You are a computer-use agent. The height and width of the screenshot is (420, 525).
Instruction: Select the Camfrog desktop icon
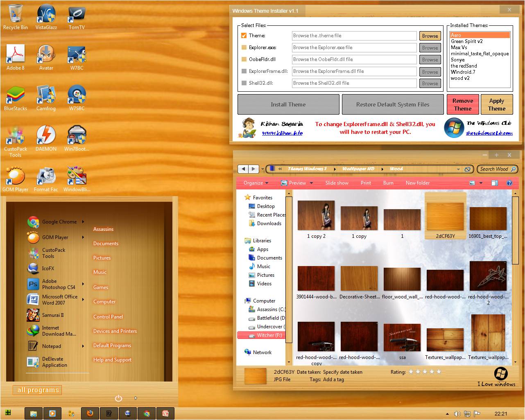(46, 98)
